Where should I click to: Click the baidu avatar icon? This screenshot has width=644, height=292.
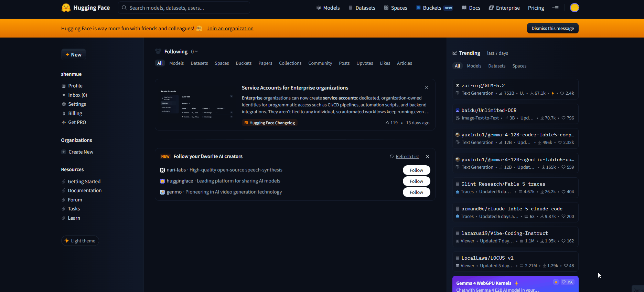[x=458, y=110]
